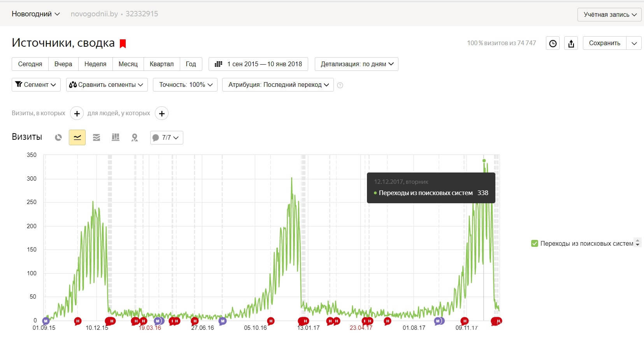Viewport: 644px width, 359px height.
Task: Click the Сохранить button
Action: [604, 43]
